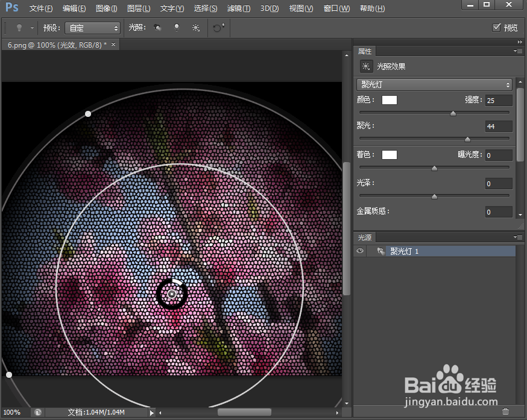Click the 100% zoom level field
The height and width of the screenshot is (420, 527).
(x=12, y=412)
